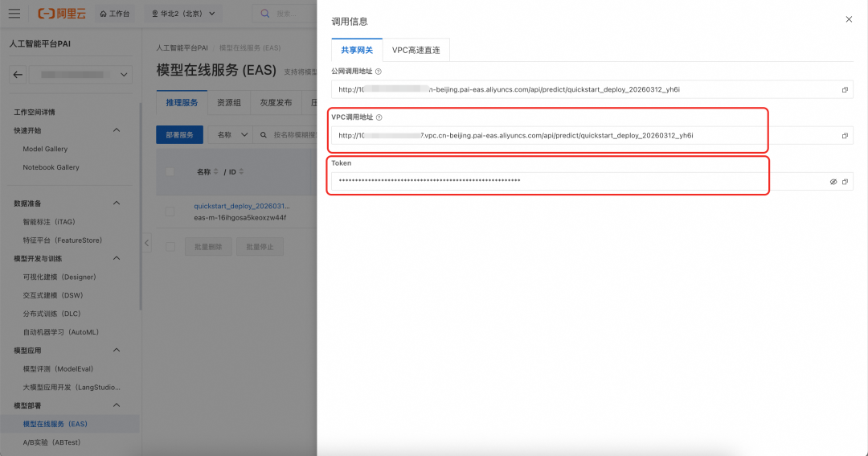Click the 按名称模糊搜索 search field
The height and width of the screenshot is (456, 868).
(x=294, y=134)
